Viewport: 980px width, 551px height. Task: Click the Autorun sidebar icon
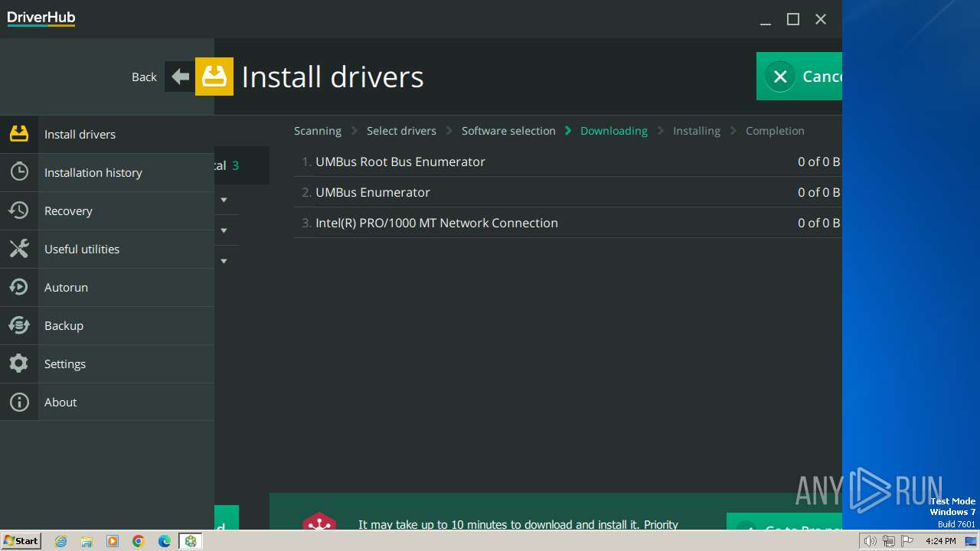click(19, 287)
